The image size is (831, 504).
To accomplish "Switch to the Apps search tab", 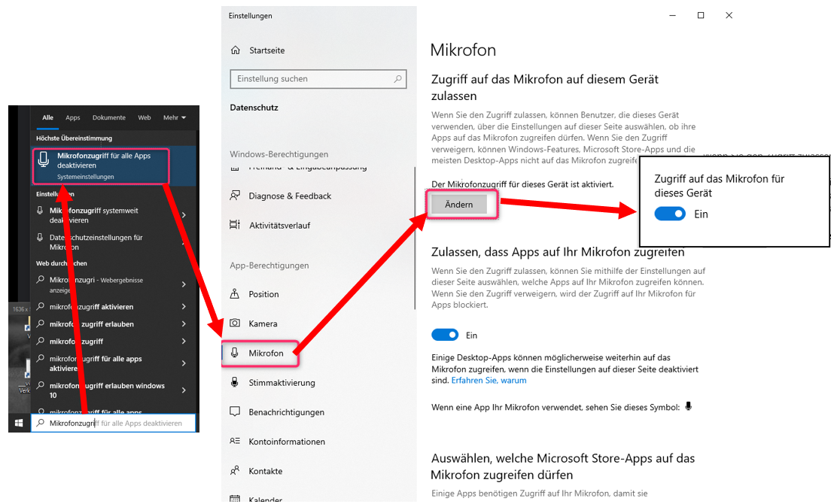I will (x=72, y=117).
